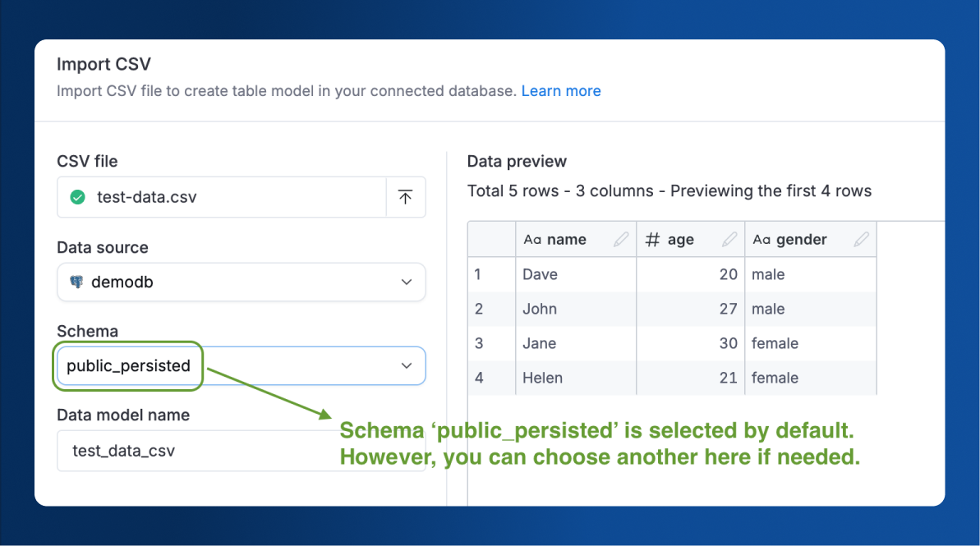This screenshot has height=546, width=980.
Task: Click the pencil icon to rename the gender column
Action: click(x=862, y=239)
